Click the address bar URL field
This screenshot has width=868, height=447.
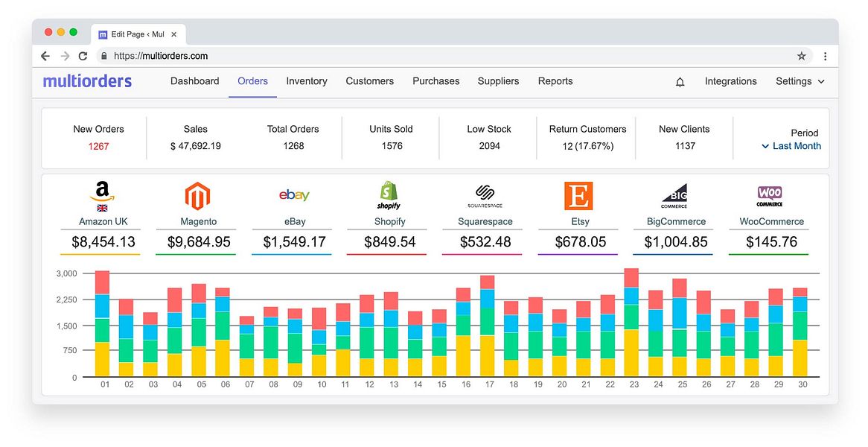coord(454,56)
